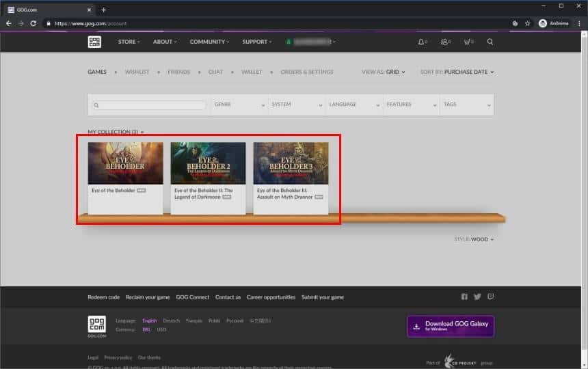Open the GOG Connect link

pyautogui.click(x=192, y=297)
